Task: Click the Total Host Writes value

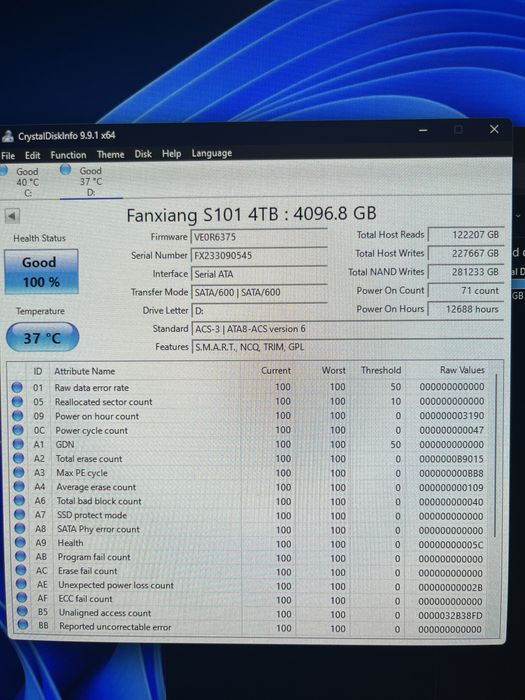Action: coord(466,253)
